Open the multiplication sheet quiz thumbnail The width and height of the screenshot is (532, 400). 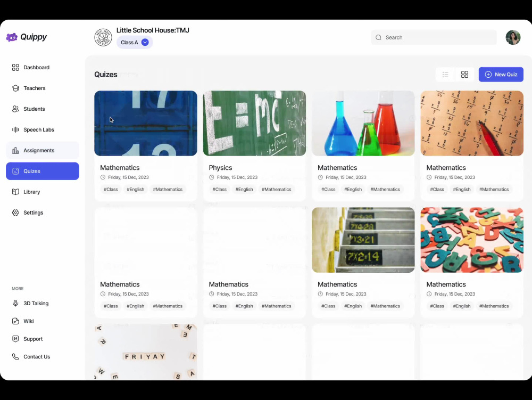pyautogui.click(x=472, y=123)
